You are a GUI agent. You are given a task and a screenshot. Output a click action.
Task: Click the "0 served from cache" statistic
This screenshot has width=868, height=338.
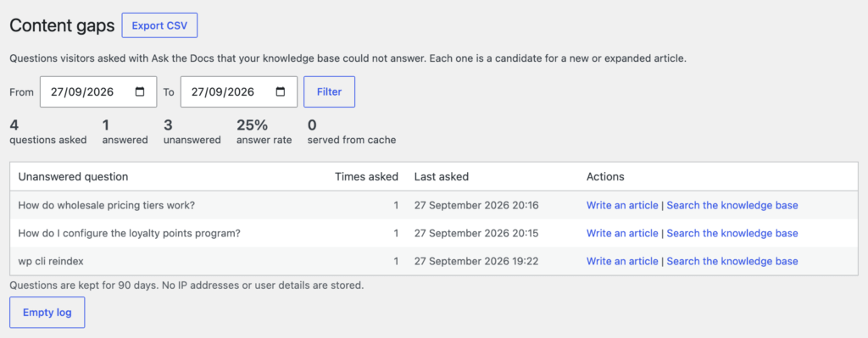[352, 131]
